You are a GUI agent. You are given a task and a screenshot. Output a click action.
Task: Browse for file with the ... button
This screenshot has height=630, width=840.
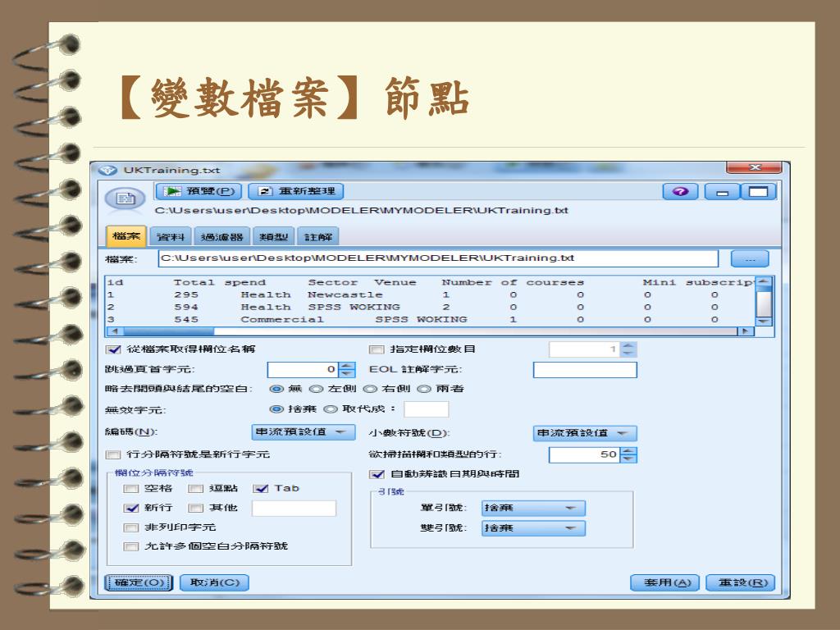tap(750, 258)
